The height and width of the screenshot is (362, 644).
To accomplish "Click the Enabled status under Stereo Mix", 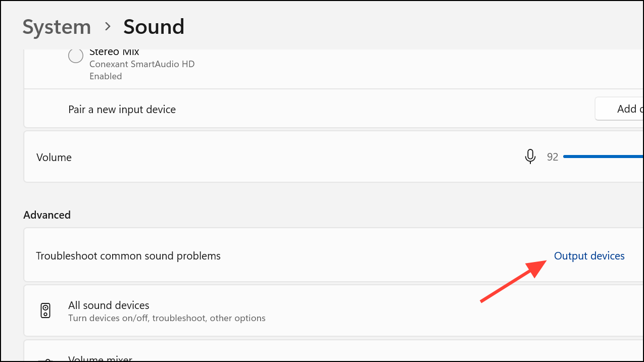I will [x=106, y=76].
